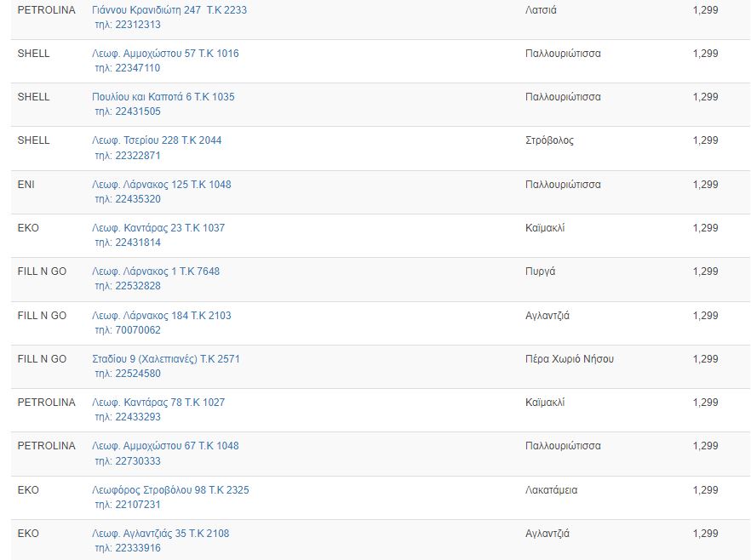
Task: Click ENI station Λεωφ. Λάρνακος 125
Action: click(162, 185)
